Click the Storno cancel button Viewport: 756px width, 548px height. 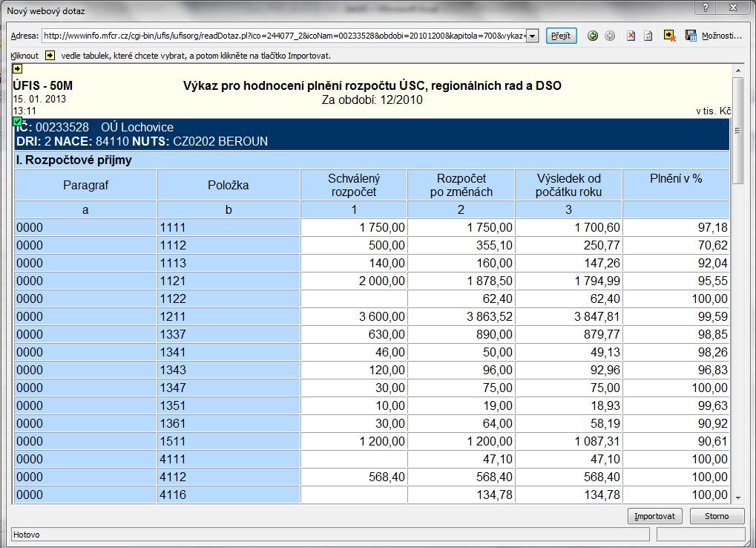pyautogui.click(x=717, y=516)
